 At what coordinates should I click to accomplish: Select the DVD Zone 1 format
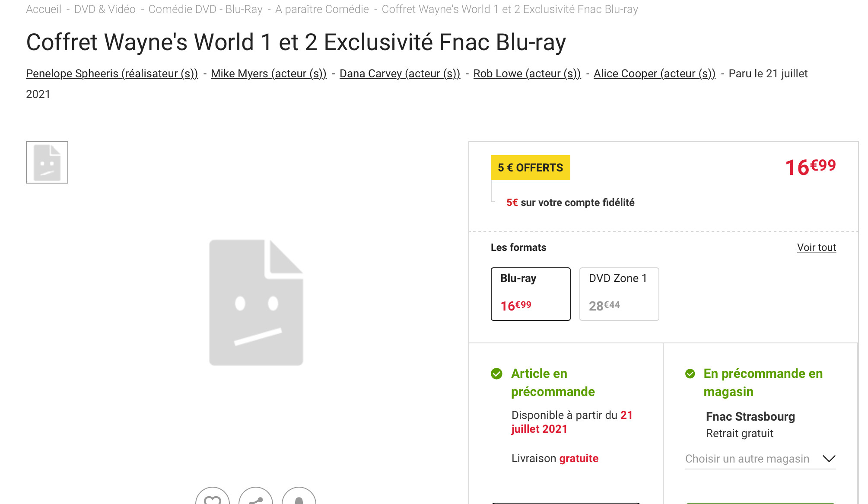619,294
